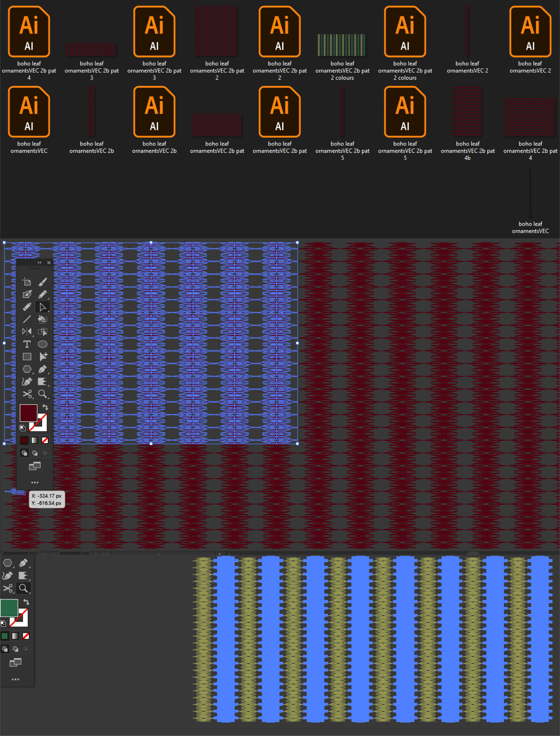Open Edit Toolbar dots in the floating panel
The image size is (560, 736).
pyautogui.click(x=35, y=482)
